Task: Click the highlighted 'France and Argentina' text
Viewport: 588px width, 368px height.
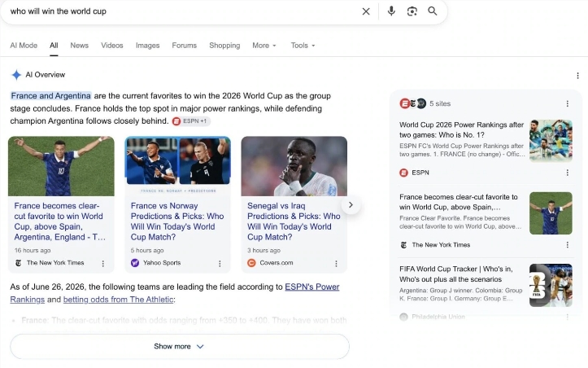Action: (50, 96)
